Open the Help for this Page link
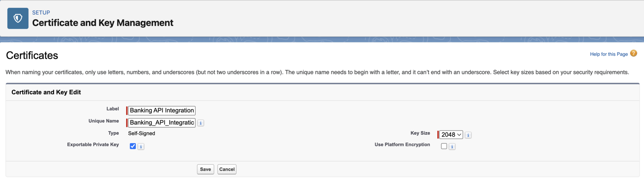This screenshot has height=184, width=644. click(x=609, y=54)
